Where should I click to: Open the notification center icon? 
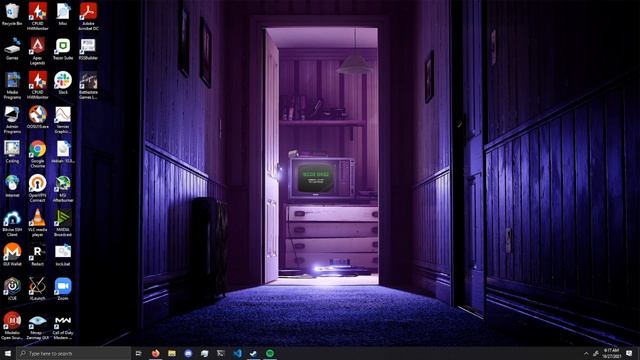[629, 353]
